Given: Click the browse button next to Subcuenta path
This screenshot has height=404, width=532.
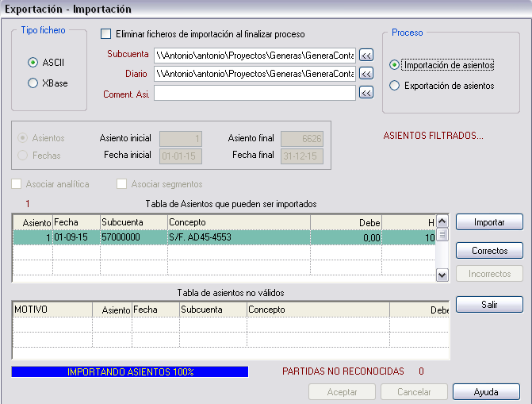Looking at the screenshot, I should (x=366, y=56).
